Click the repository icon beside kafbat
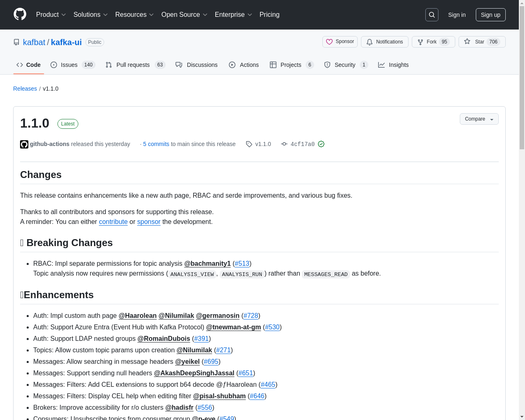The image size is (525, 420). coord(16,42)
